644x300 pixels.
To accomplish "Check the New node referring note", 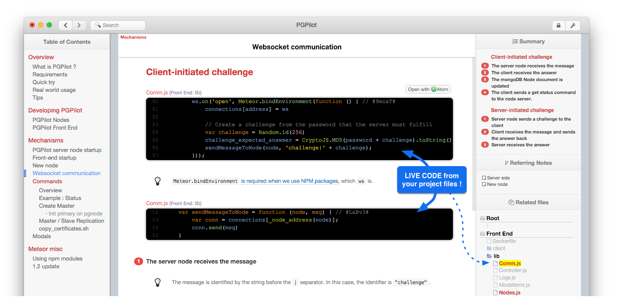I will pyautogui.click(x=484, y=185).
